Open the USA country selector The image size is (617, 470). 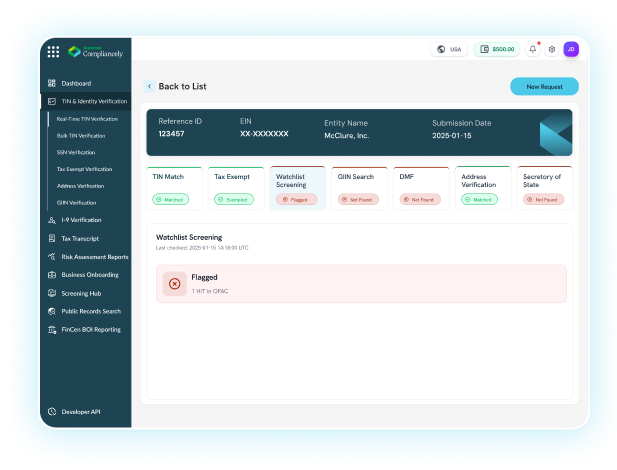(450, 49)
